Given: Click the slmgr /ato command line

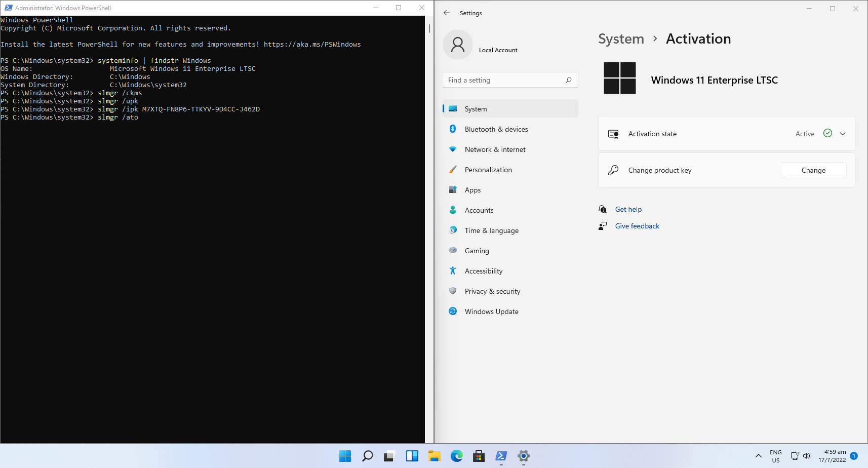Looking at the screenshot, I should click(69, 118).
